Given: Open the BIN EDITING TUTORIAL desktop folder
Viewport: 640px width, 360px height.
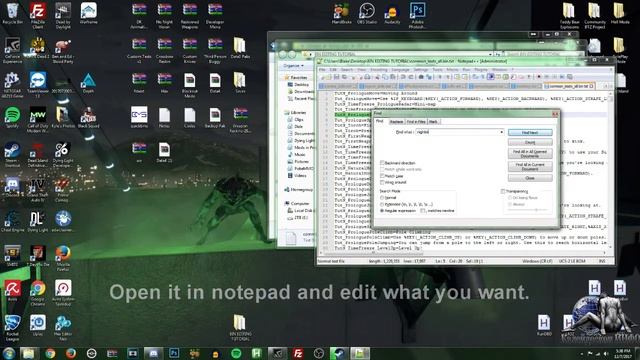Looking at the screenshot, I should pos(240,328).
